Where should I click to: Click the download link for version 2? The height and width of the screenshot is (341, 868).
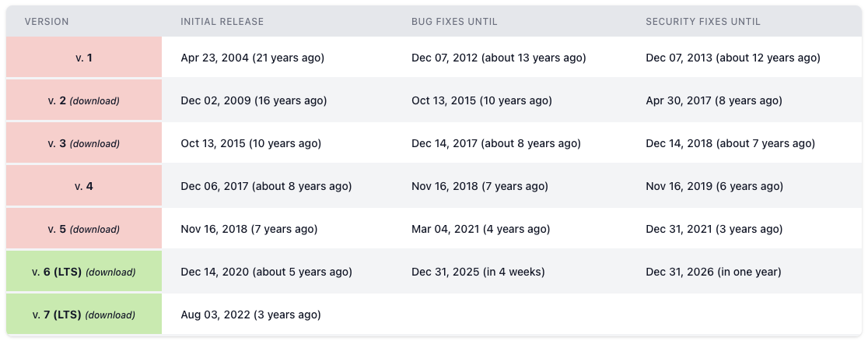pos(95,101)
